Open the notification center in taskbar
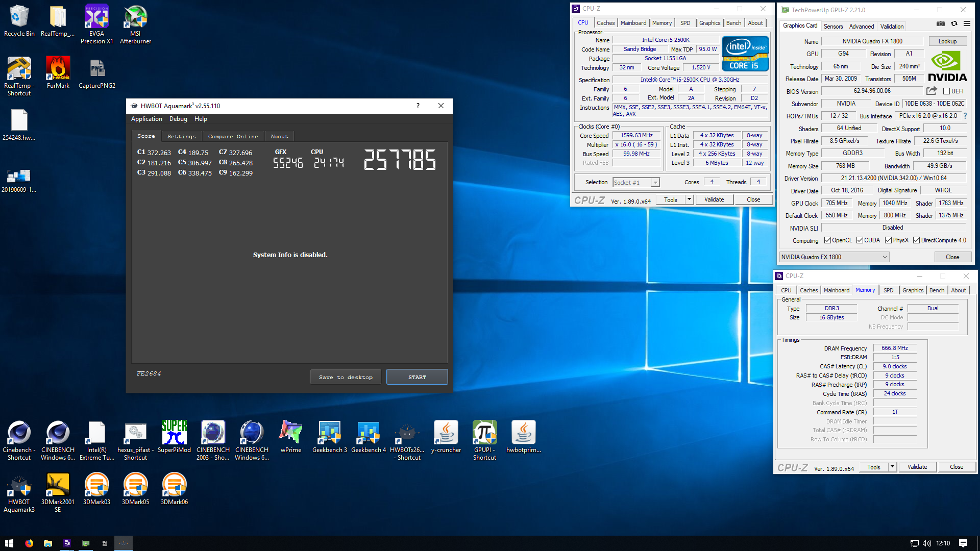The image size is (980, 551). click(963, 543)
